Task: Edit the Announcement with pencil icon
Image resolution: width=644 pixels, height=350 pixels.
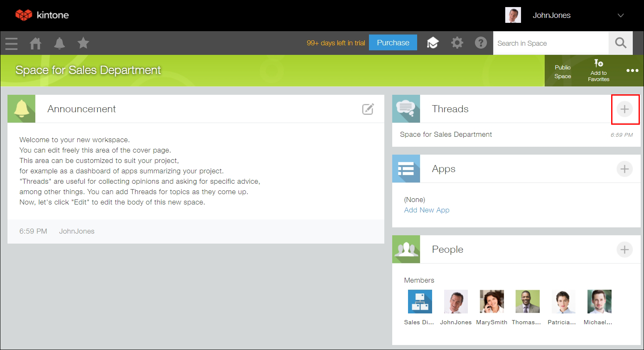Action: pyautogui.click(x=368, y=109)
